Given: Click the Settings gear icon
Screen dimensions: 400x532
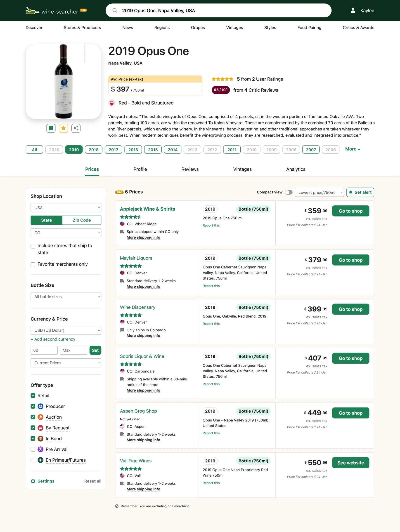Looking at the screenshot, I should [33, 481].
